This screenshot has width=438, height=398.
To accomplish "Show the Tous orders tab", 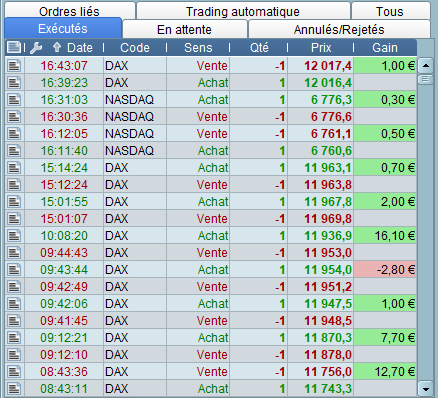I will point(390,11).
